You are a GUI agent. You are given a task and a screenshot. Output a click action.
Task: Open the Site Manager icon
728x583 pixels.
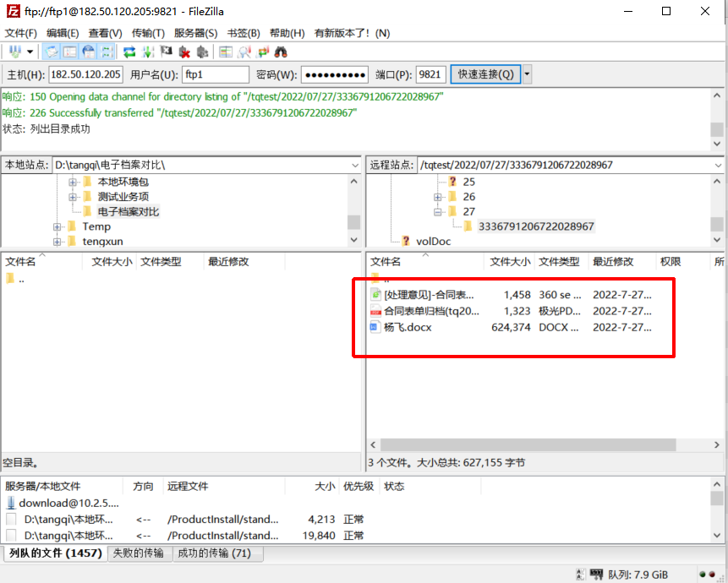(x=15, y=52)
